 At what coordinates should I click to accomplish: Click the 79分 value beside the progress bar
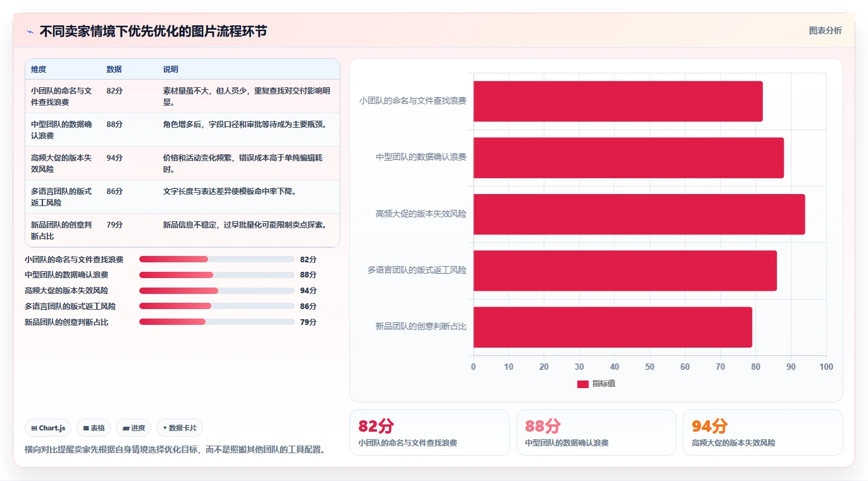(308, 322)
